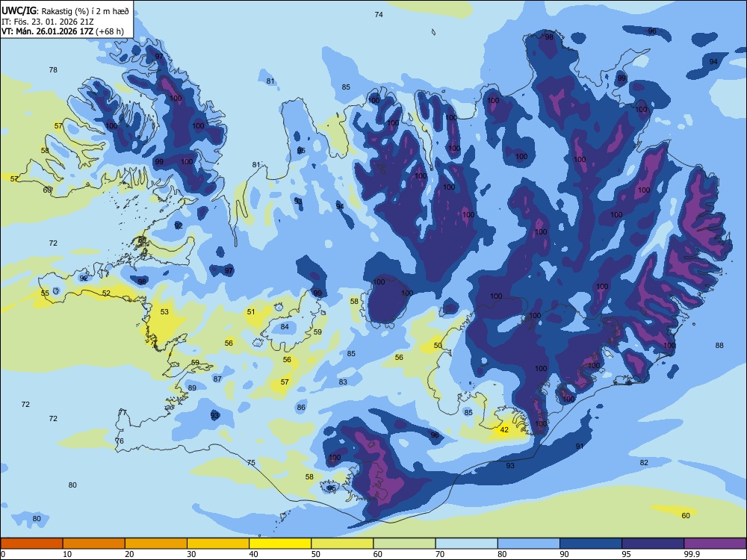
Task: Click the legend tick label '30'
Action: pos(191,554)
